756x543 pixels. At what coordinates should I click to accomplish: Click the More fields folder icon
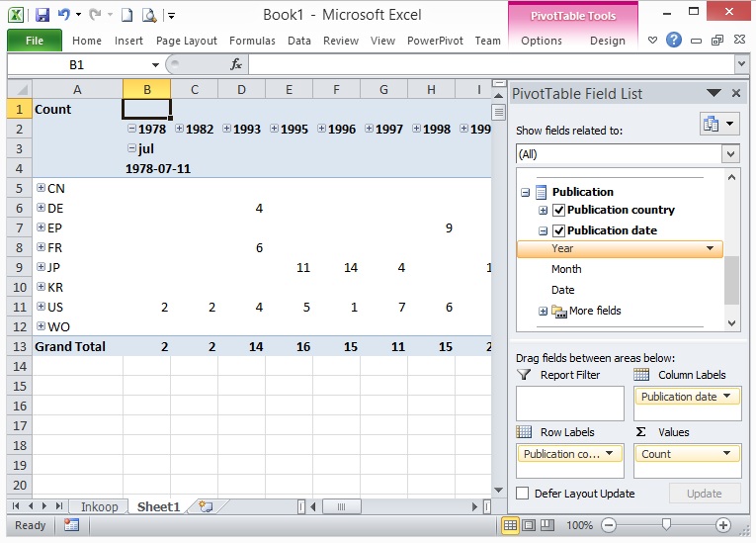pyautogui.click(x=558, y=312)
